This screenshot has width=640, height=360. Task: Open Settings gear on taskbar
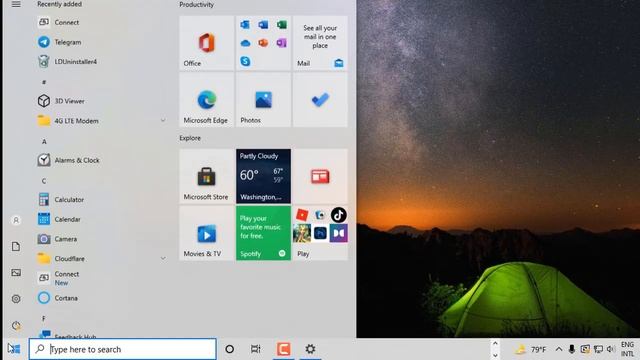click(x=310, y=349)
